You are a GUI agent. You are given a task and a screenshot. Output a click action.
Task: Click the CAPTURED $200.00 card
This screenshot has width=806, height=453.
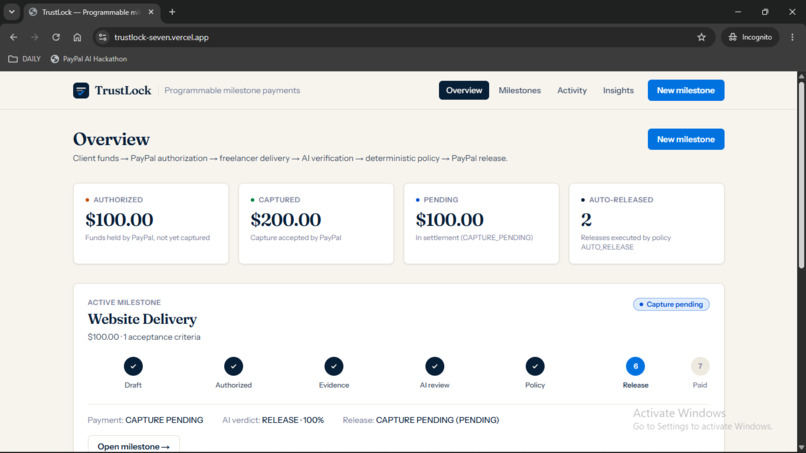click(x=316, y=224)
